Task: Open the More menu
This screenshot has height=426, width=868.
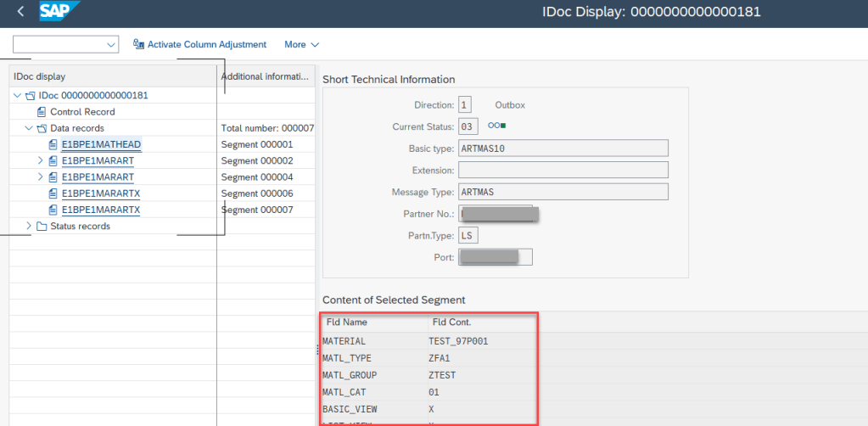Action: pyautogui.click(x=301, y=44)
